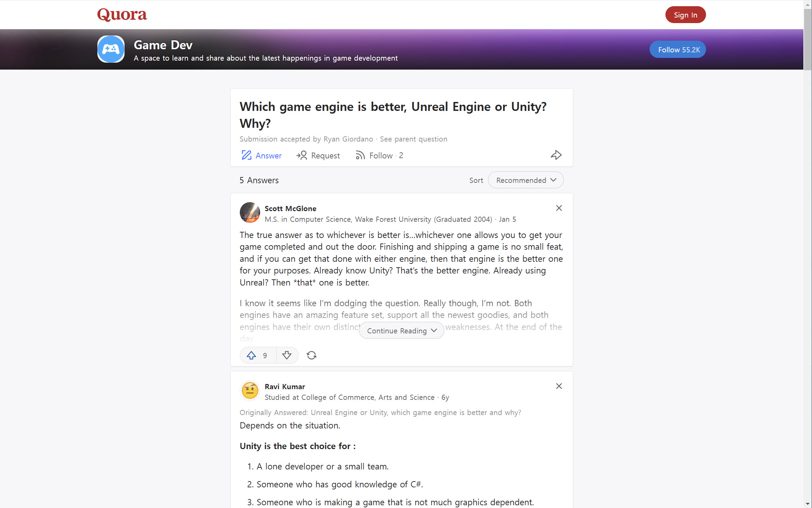
Task: Expand answer with Continue Reading
Action: [401, 331]
